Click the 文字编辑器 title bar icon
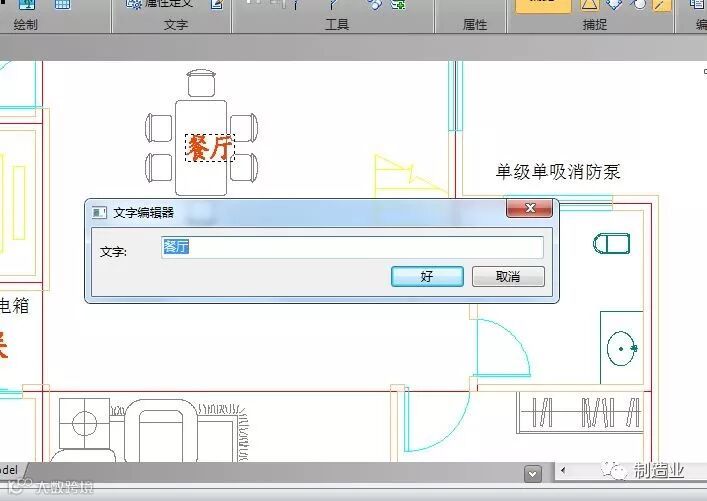Screen dimensions: 707x501 pos(99,212)
